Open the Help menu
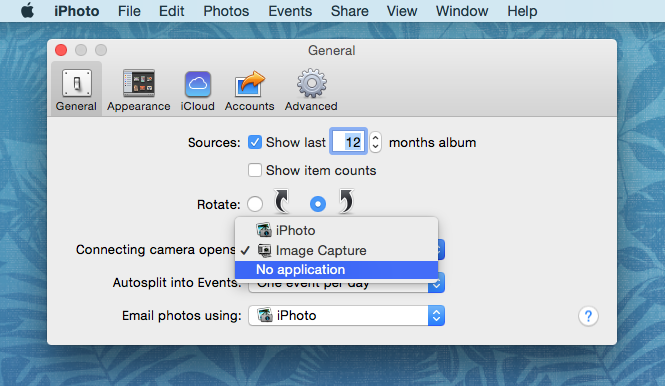665x386 pixels. [x=522, y=11]
